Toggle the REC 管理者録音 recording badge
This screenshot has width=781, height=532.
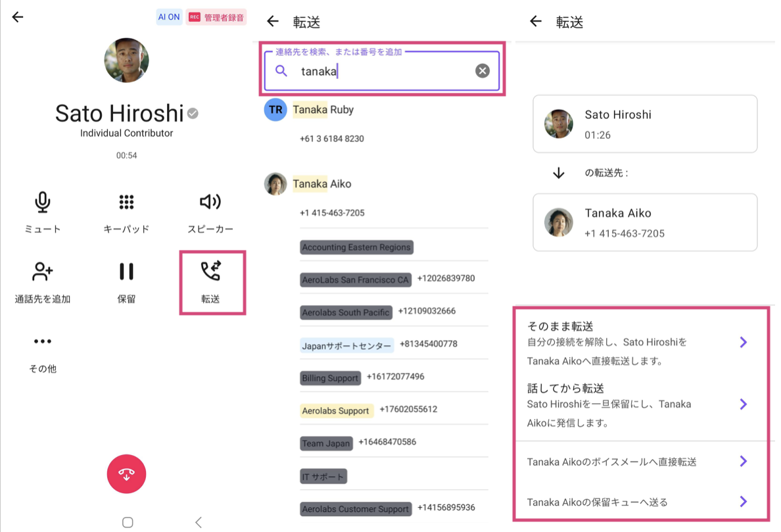218,16
